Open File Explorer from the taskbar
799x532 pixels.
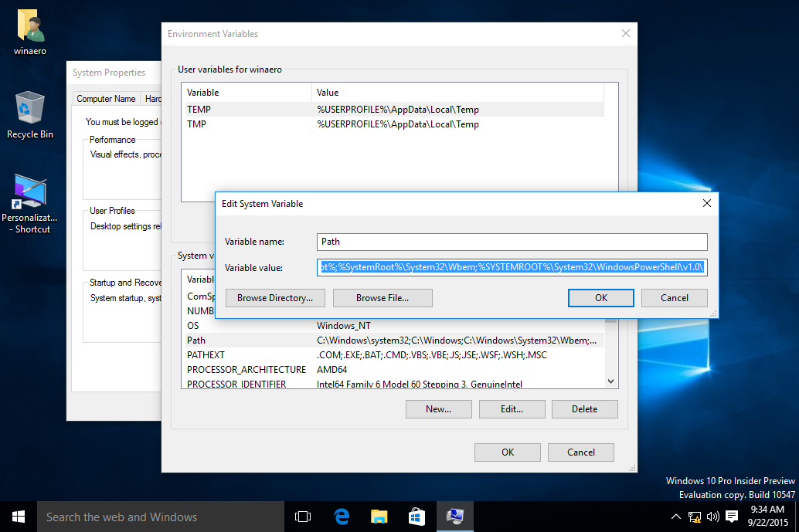[x=379, y=516]
